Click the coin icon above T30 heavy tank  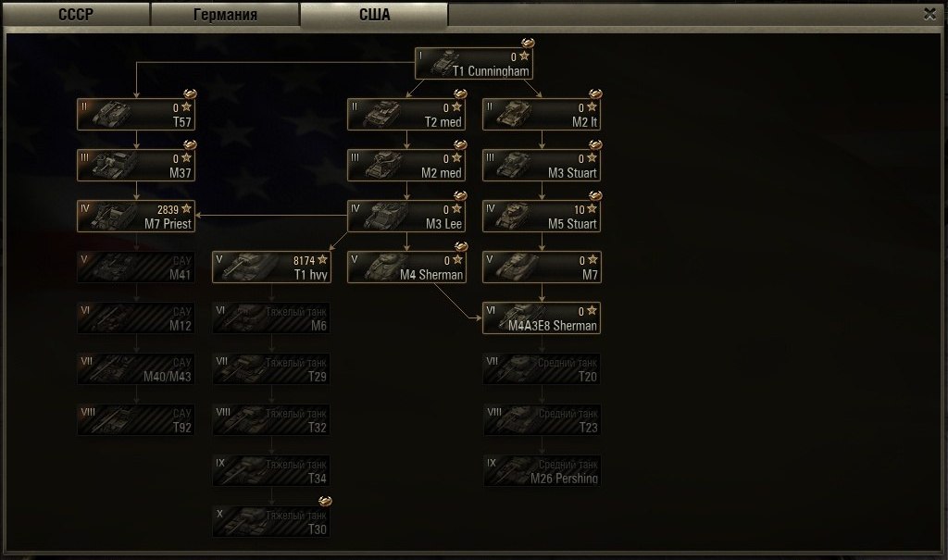pyautogui.click(x=325, y=501)
